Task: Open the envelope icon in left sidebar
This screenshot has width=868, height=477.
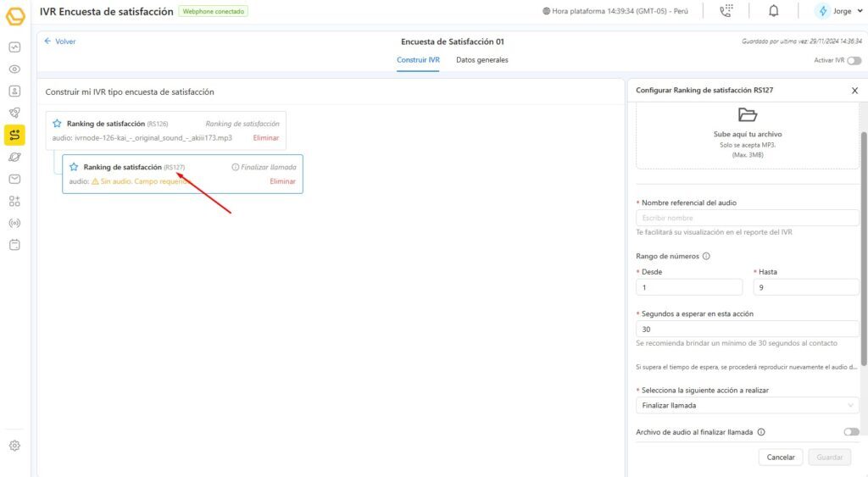Action: [14, 179]
